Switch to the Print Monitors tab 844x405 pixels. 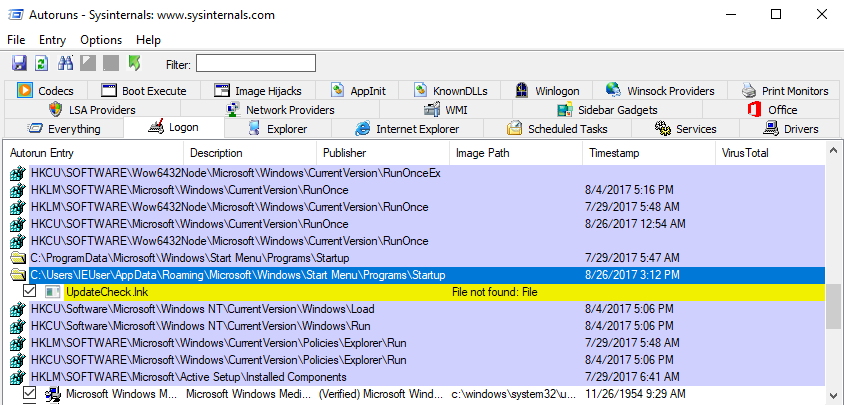click(785, 90)
